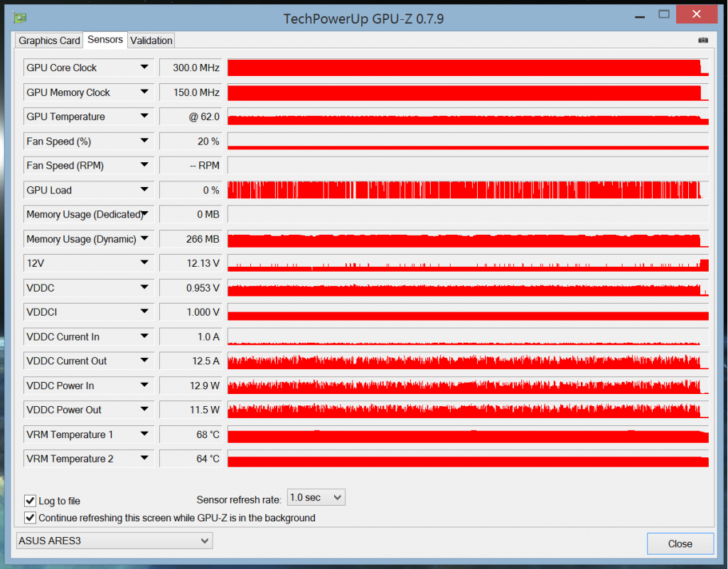Viewport: 728px width, 569px height.
Task: Click the VDDC 0.953 V reading
Action: pyautogui.click(x=191, y=288)
